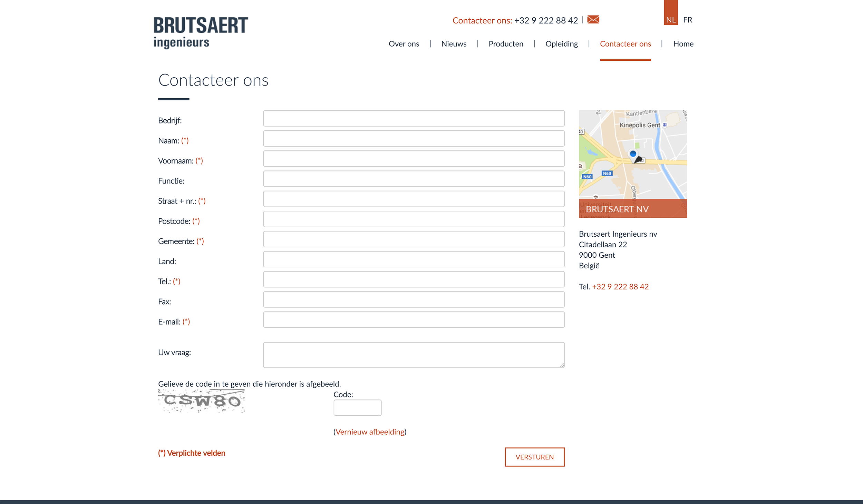Click Home in the navigation
This screenshot has height=504, width=863.
click(x=683, y=44)
